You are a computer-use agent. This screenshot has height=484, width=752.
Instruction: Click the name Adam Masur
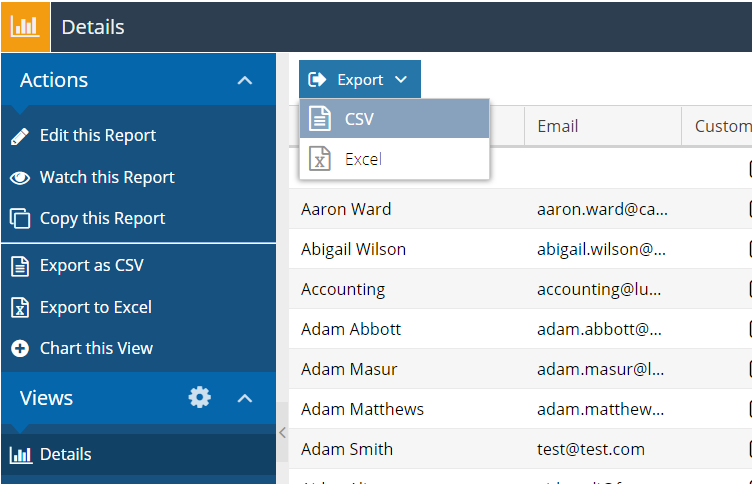(x=349, y=369)
